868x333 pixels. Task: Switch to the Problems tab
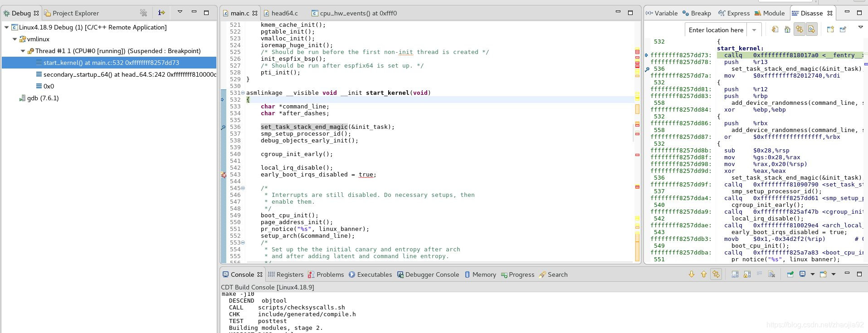coord(326,274)
